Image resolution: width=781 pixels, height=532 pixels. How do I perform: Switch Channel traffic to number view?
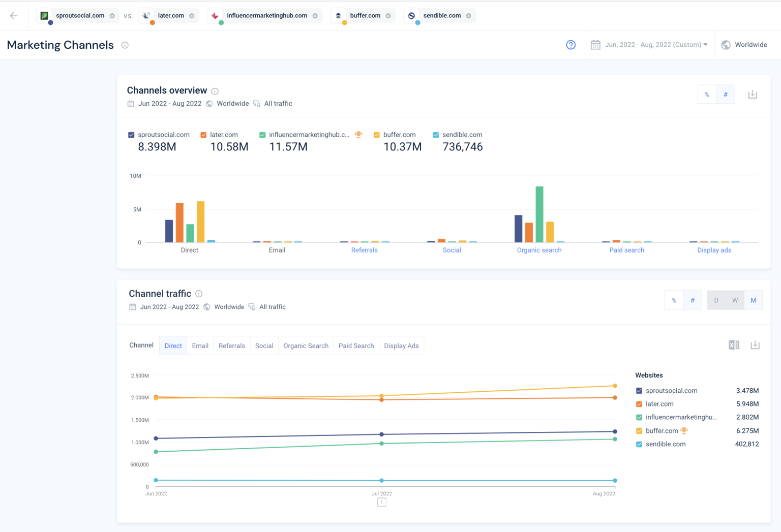(x=693, y=300)
